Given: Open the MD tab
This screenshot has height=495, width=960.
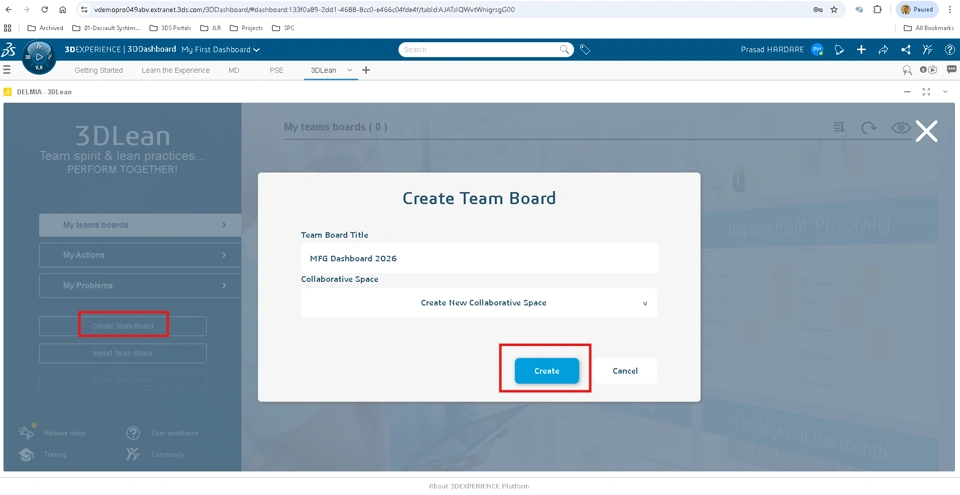Looking at the screenshot, I should tap(234, 70).
